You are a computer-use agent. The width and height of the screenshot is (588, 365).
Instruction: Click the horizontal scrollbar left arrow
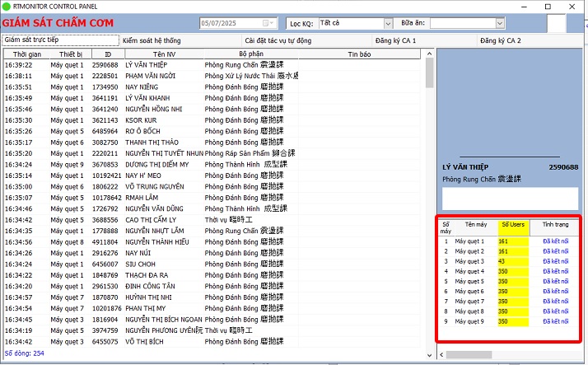pyautogui.click(x=441, y=354)
